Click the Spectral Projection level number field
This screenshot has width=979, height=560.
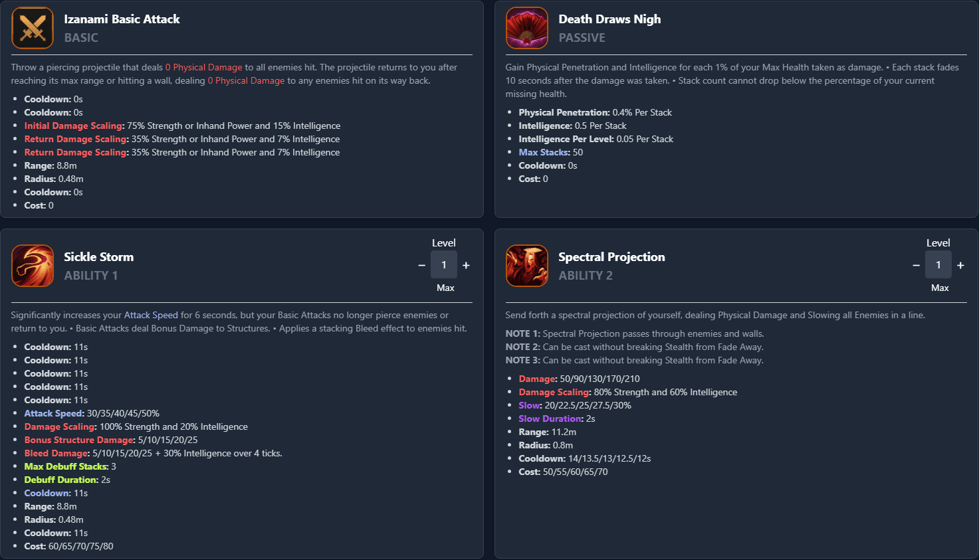click(938, 265)
